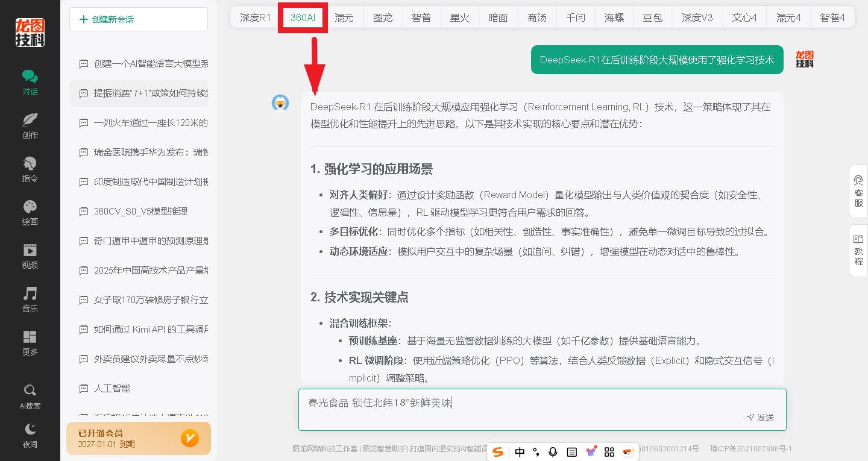Switch to the 海螺 model tab
Viewport: 868px width, 461px height.
click(x=614, y=17)
